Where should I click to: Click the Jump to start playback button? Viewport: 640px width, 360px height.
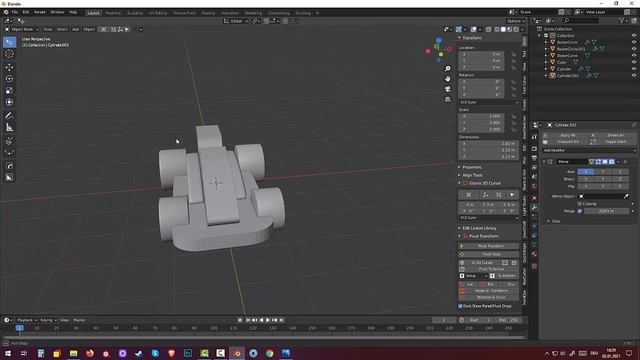tap(248, 320)
